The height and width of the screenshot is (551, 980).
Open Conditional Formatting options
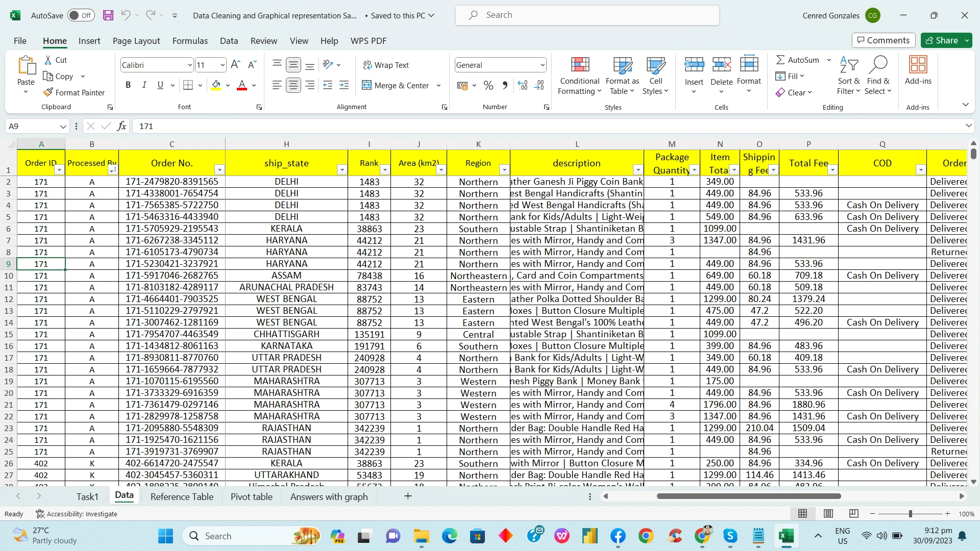click(579, 76)
